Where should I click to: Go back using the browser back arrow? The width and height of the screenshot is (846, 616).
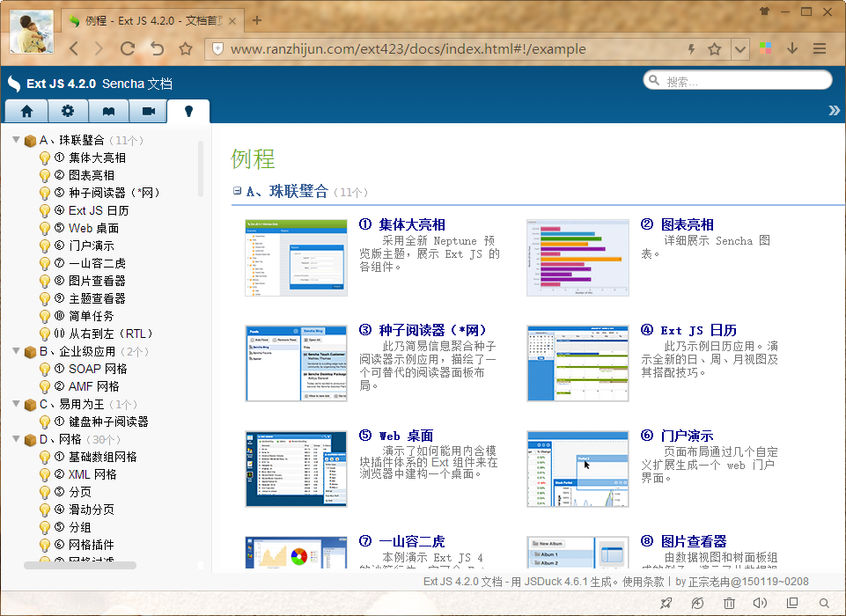pos(74,48)
